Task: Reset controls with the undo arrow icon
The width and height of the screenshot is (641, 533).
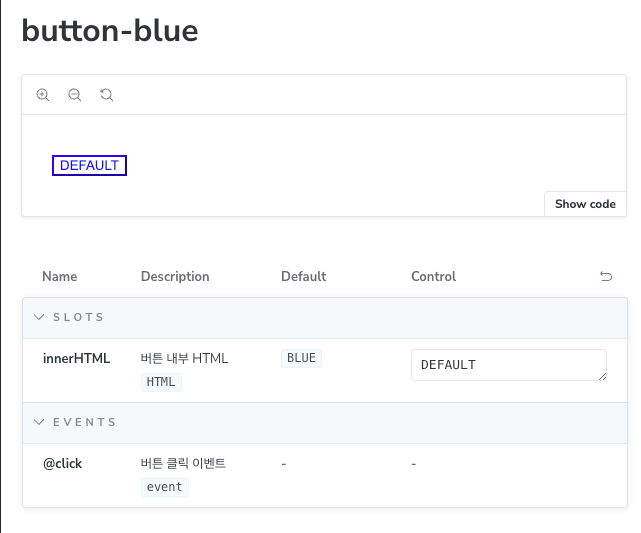Action: (x=606, y=277)
